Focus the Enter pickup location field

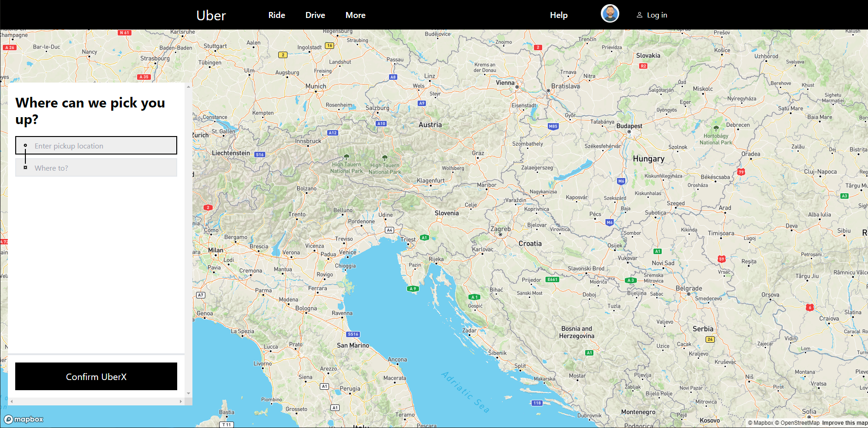[96, 145]
